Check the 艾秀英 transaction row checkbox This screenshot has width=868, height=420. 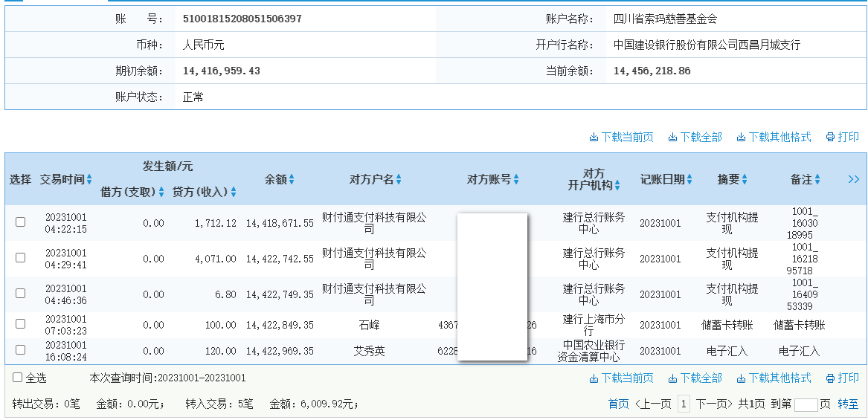pyautogui.click(x=21, y=349)
